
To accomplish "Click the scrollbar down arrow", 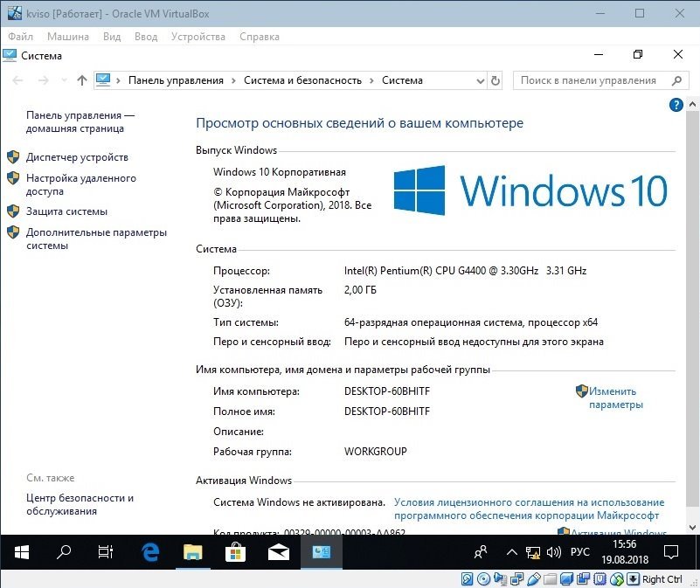I will [692, 528].
